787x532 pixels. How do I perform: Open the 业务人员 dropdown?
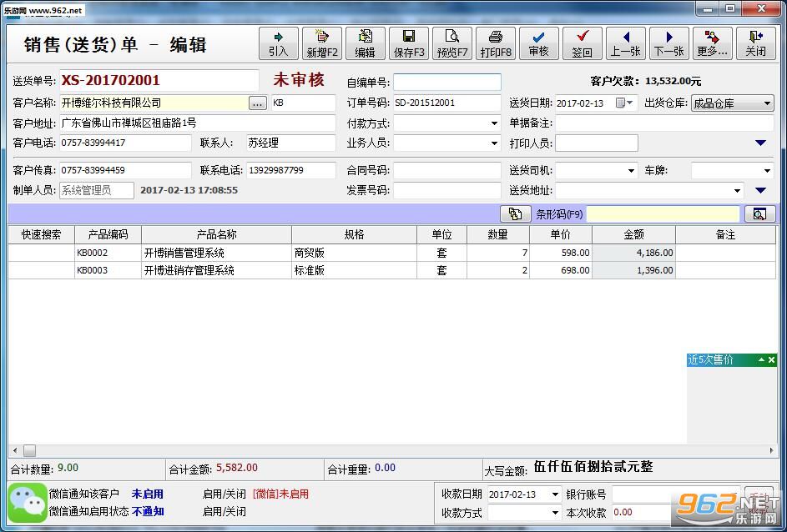494,143
